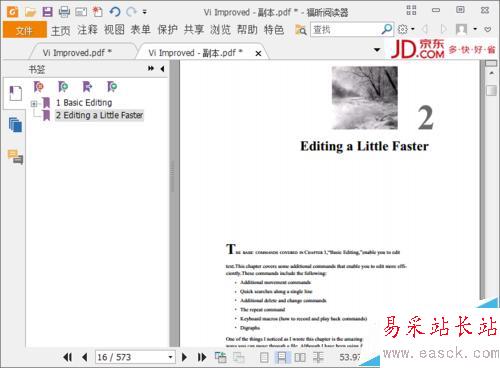Click the vertical scrollbar thumb

491,91
